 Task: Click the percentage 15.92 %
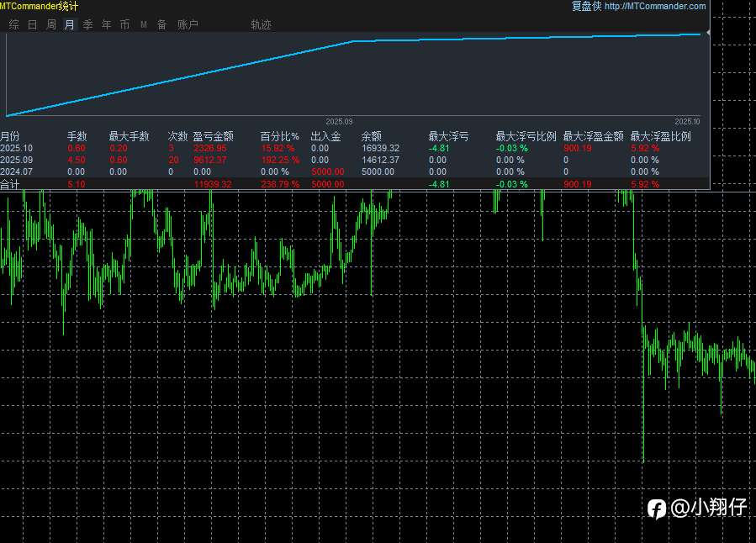coord(278,149)
